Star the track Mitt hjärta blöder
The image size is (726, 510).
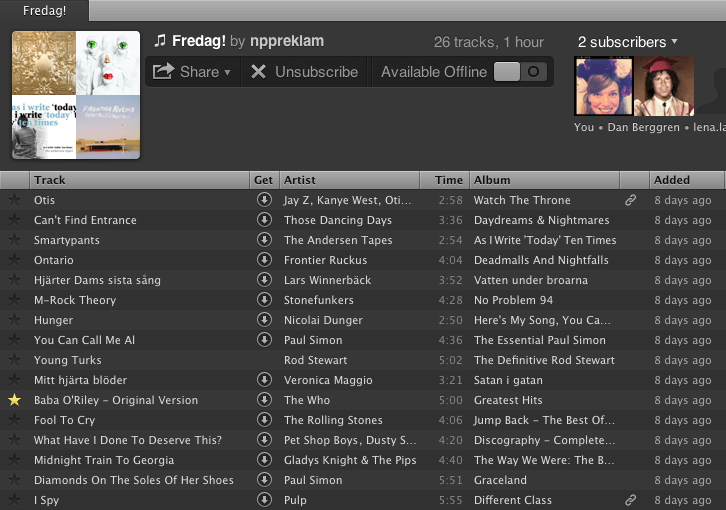pyautogui.click(x=15, y=380)
